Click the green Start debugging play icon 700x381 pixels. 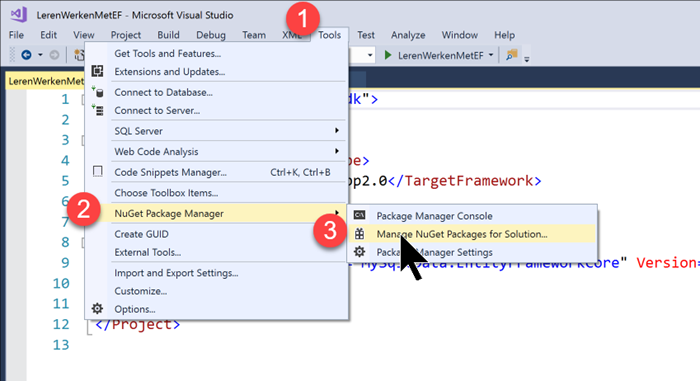pyautogui.click(x=388, y=55)
